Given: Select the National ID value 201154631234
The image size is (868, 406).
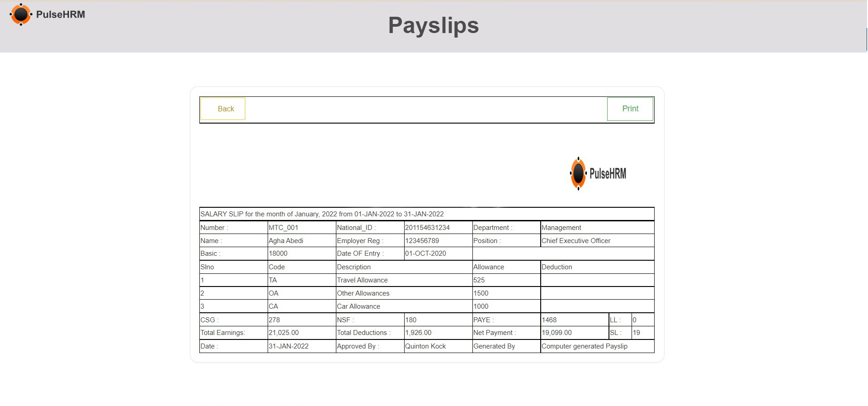Looking at the screenshot, I should pyautogui.click(x=427, y=228).
